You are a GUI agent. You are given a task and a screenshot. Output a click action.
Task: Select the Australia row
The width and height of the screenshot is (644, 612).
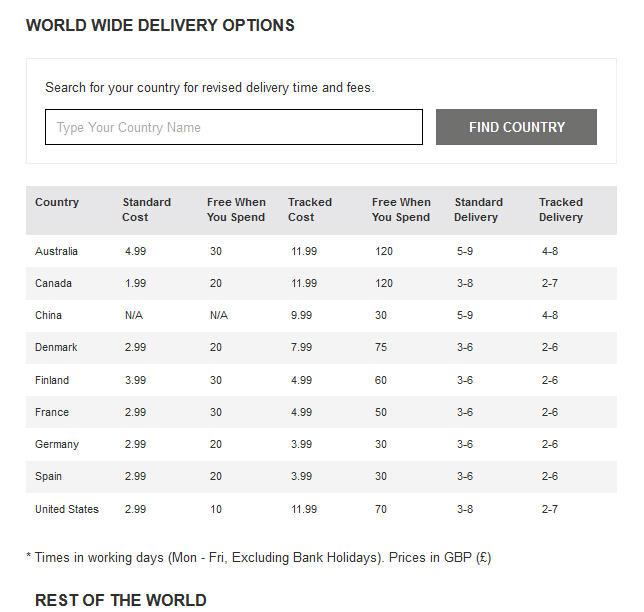(321, 251)
